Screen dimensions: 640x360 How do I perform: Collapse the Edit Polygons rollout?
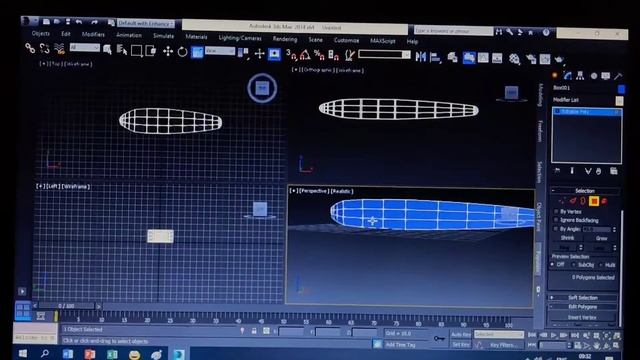583,307
